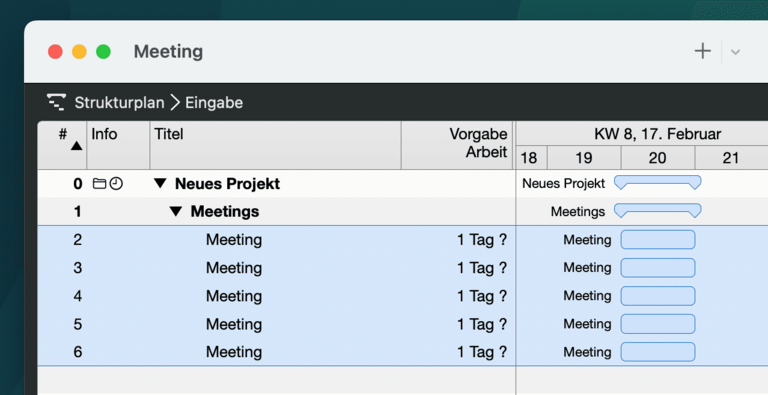
Task: Click the Meetings group bar in Gantt chart
Action: point(658,211)
